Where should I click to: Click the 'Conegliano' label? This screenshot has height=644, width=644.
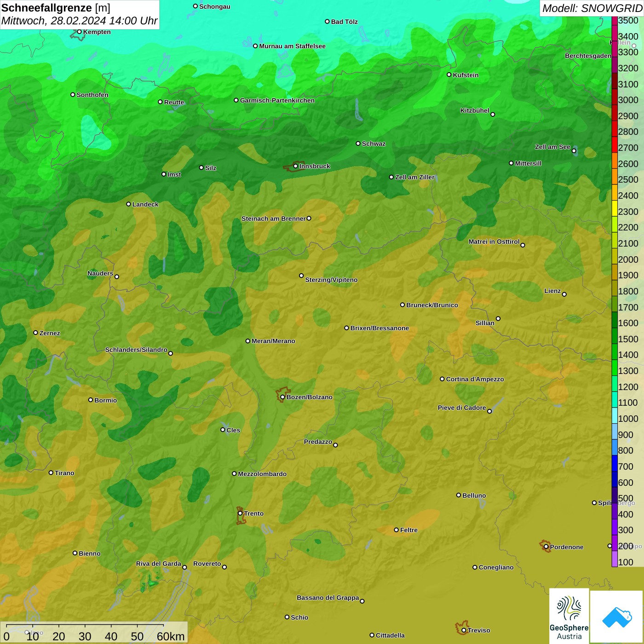click(x=496, y=567)
